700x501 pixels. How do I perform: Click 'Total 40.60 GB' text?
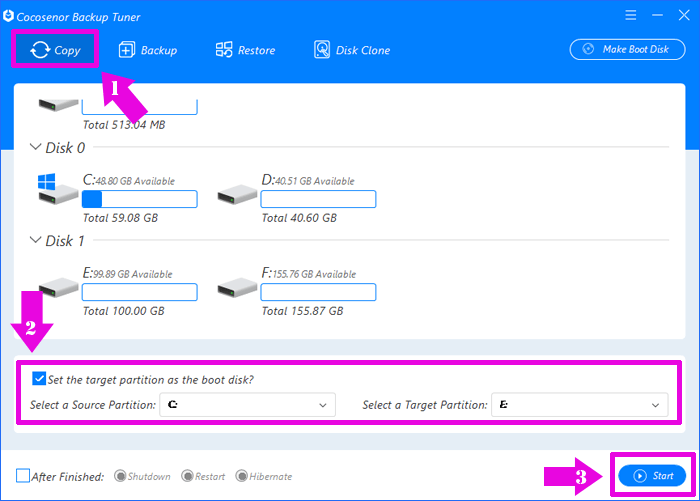pyautogui.click(x=299, y=218)
